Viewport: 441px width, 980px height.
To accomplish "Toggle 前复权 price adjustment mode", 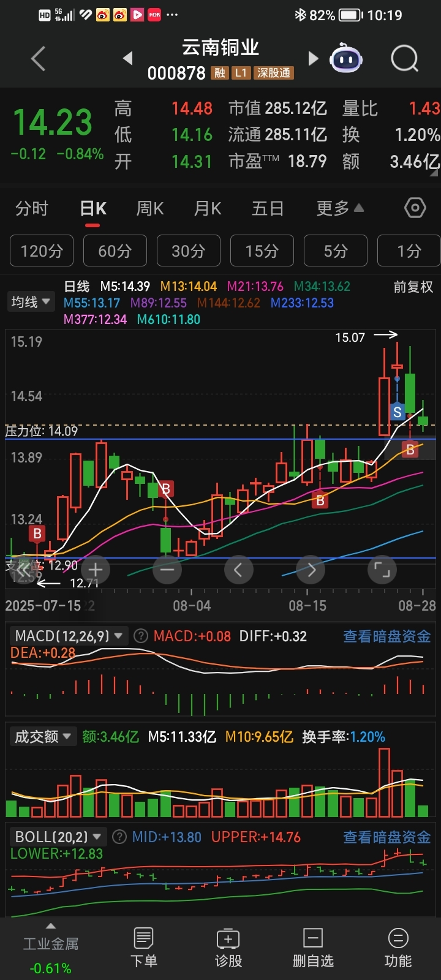I will 413,287.
